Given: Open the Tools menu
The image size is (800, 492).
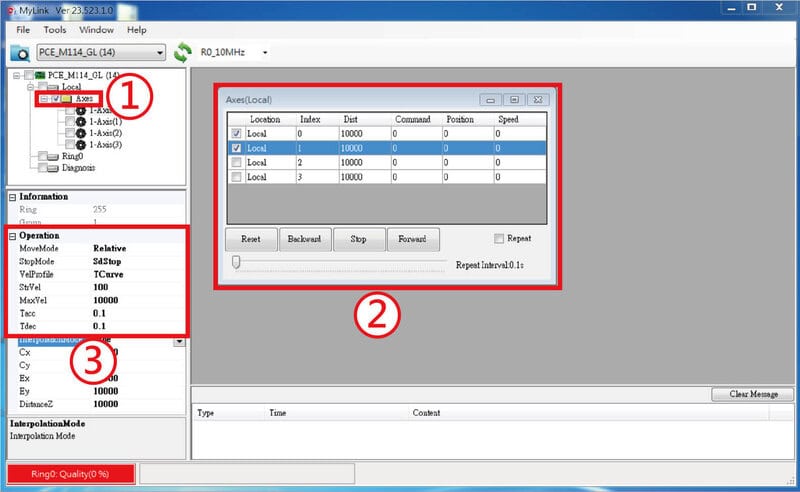Looking at the screenshot, I should pyautogui.click(x=55, y=30).
